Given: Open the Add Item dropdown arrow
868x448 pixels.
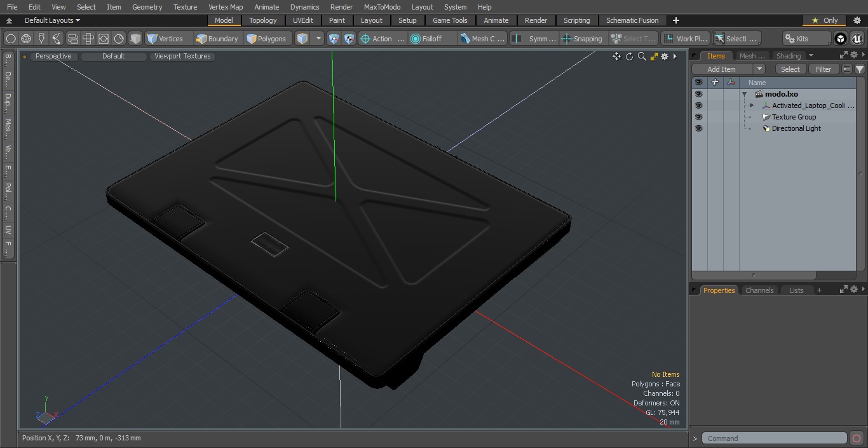Looking at the screenshot, I should click(759, 69).
